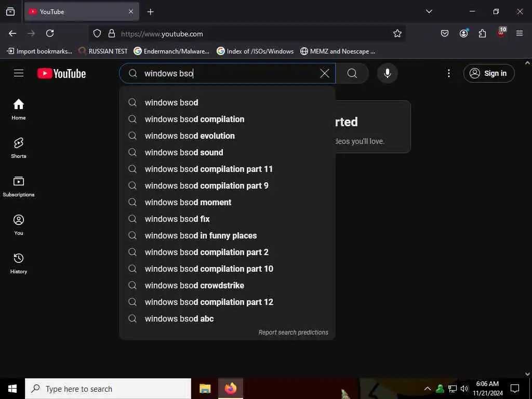List all tabs with the dropdown arrow

point(429,11)
